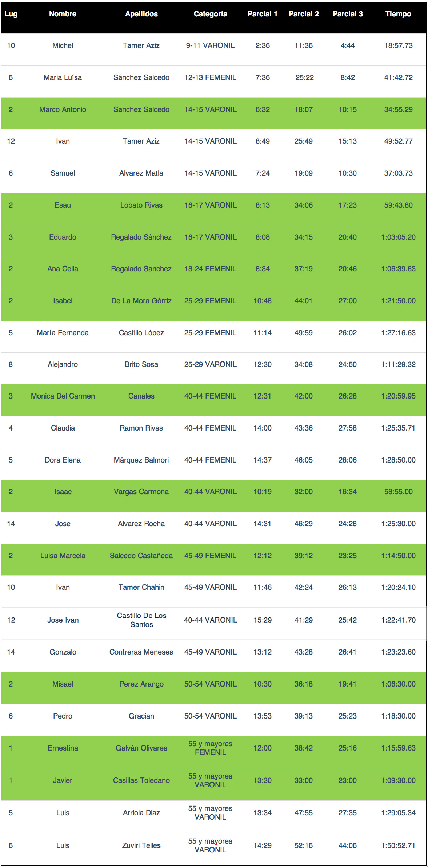Select Maria Luísa's time 41:42.72

pyautogui.click(x=399, y=77)
